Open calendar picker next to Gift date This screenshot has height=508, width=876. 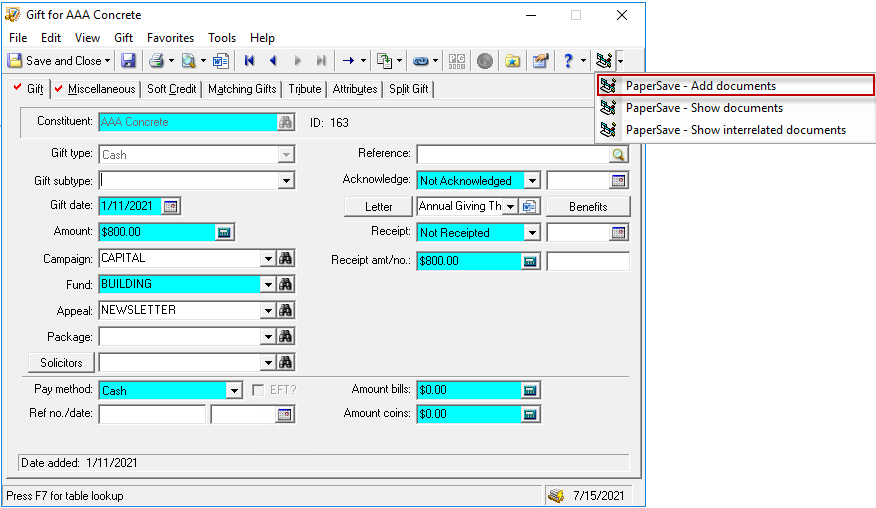pyautogui.click(x=171, y=206)
